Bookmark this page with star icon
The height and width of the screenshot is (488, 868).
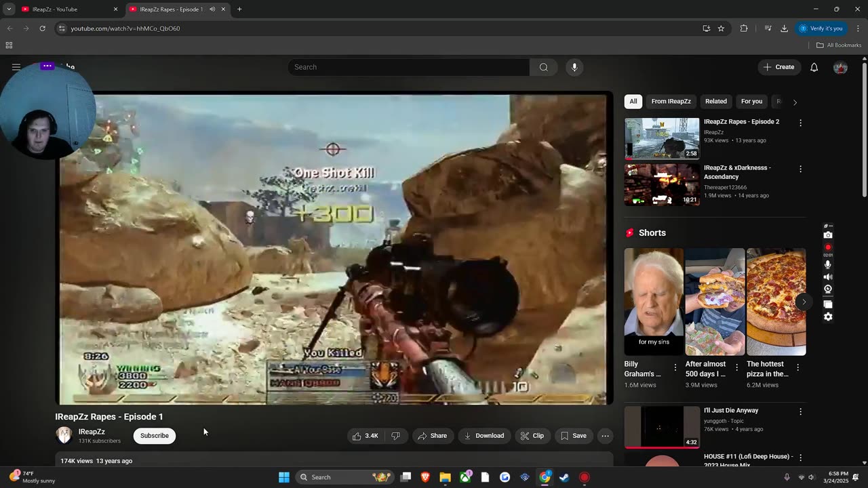(721, 28)
